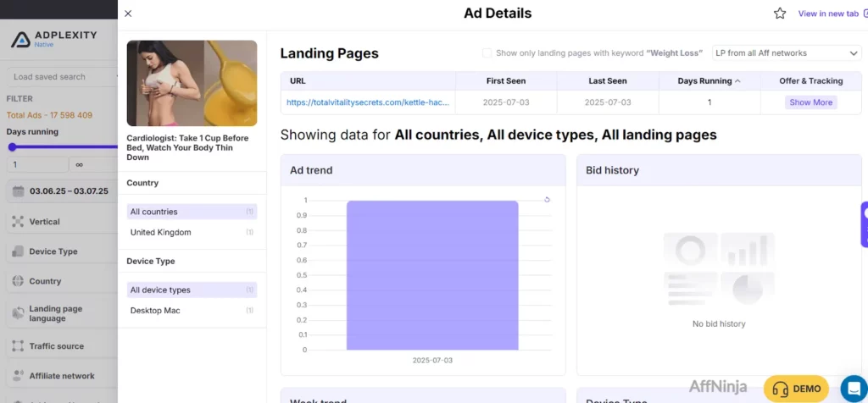The image size is (868, 403).
Task: Open the totalvitalitysecrets.com landing page URL
Action: pos(369,102)
